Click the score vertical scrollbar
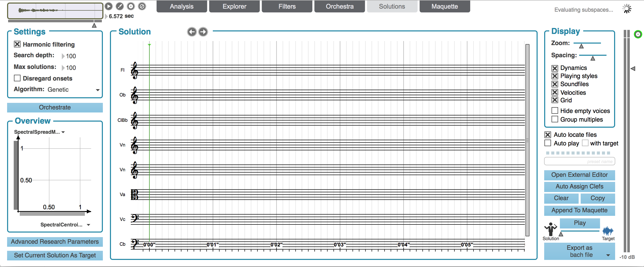Viewport: 644px width, 267px height. [527, 140]
